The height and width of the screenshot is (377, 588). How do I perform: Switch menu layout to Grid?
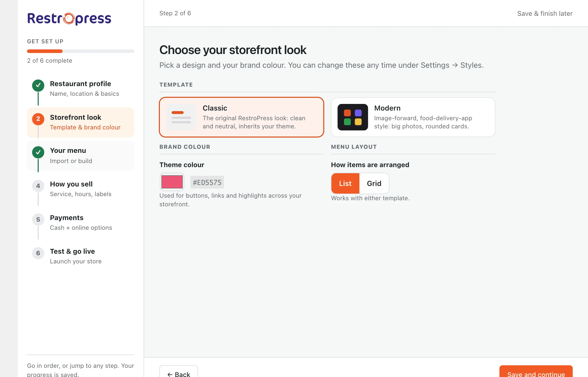coord(374,183)
